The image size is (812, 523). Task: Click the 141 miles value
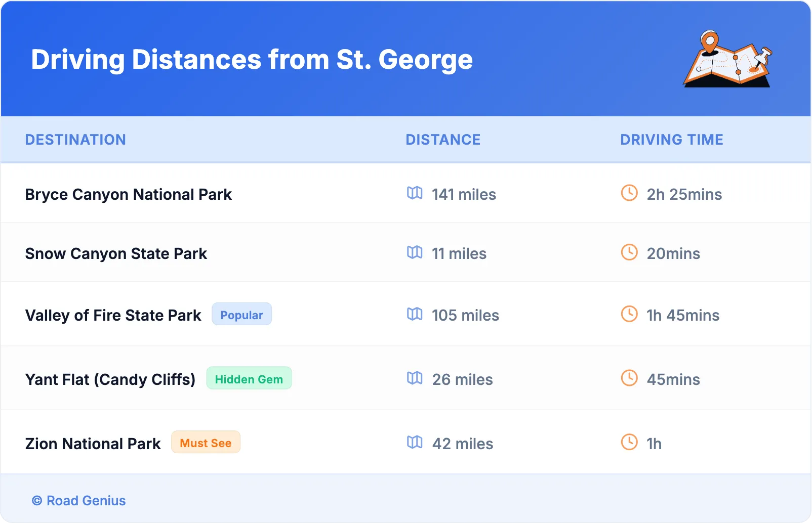(x=464, y=195)
